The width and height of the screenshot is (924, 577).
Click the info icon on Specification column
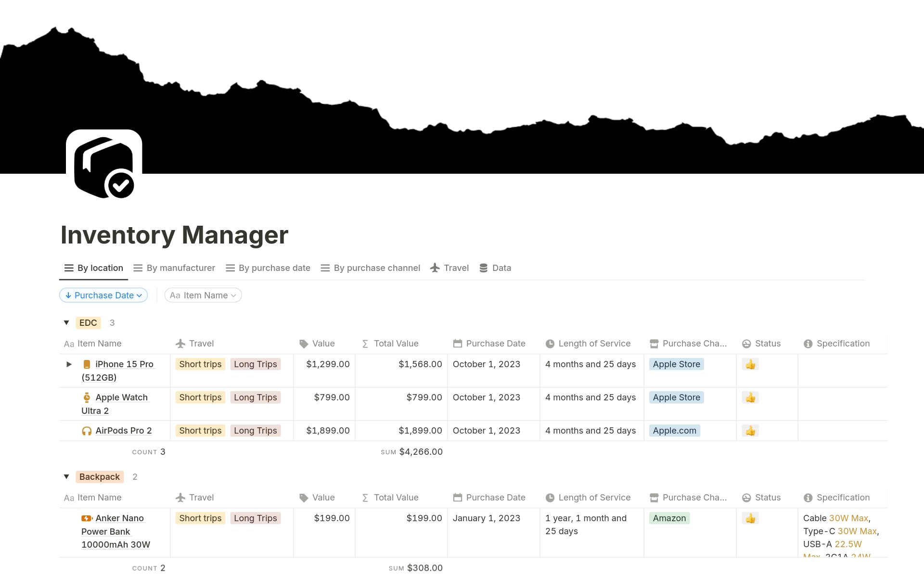tap(808, 344)
